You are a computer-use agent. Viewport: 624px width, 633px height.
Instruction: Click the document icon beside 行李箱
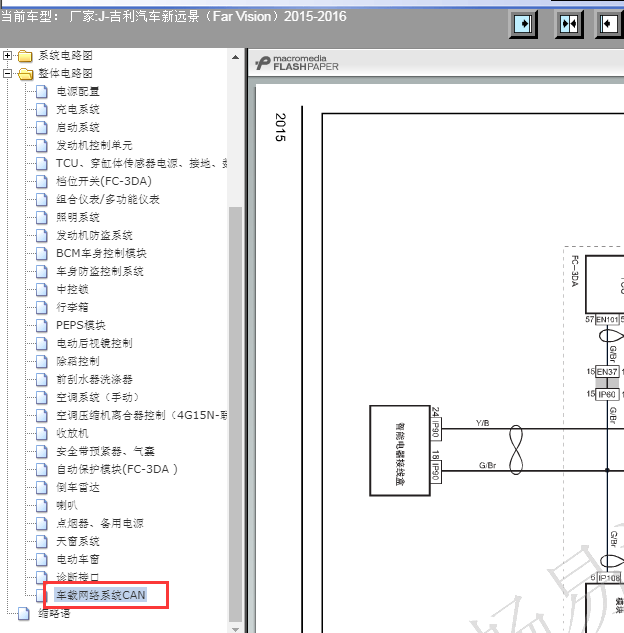[42, 307]
